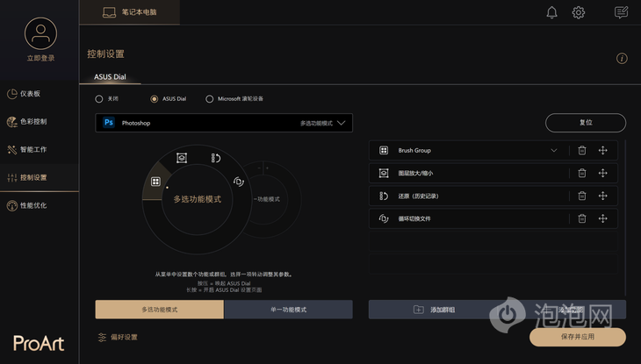
Task: Select layer zoom icon on the dial
Action: point(182,158)
